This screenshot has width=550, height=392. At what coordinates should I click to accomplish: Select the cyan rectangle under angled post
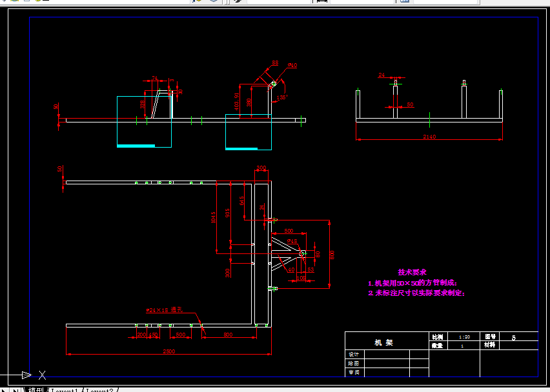pyautogui.click(x=249, y=132)
